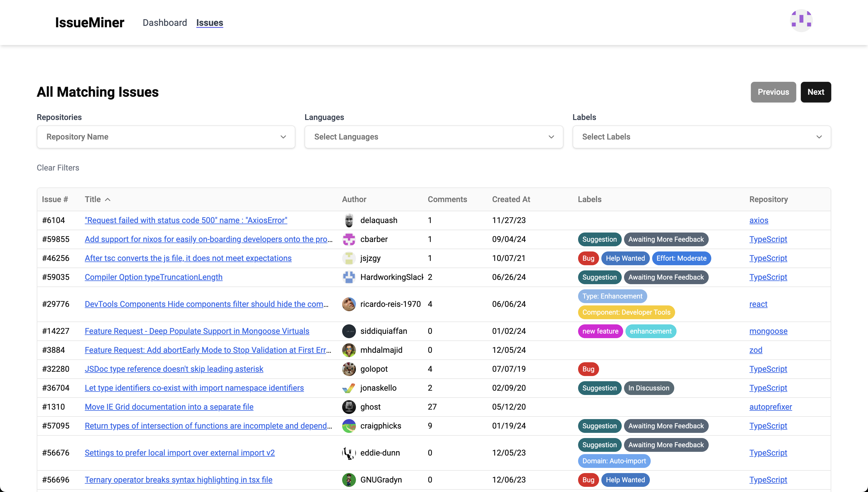Open the Repository Name dropdown
This screenshot has height=492, width=868.
pos(166,137)
